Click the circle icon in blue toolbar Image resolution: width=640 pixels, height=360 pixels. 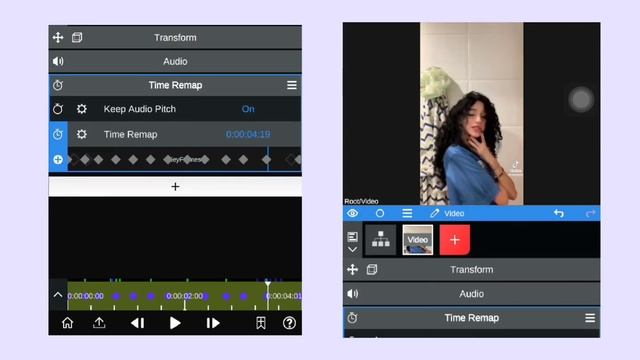(380, 213)
